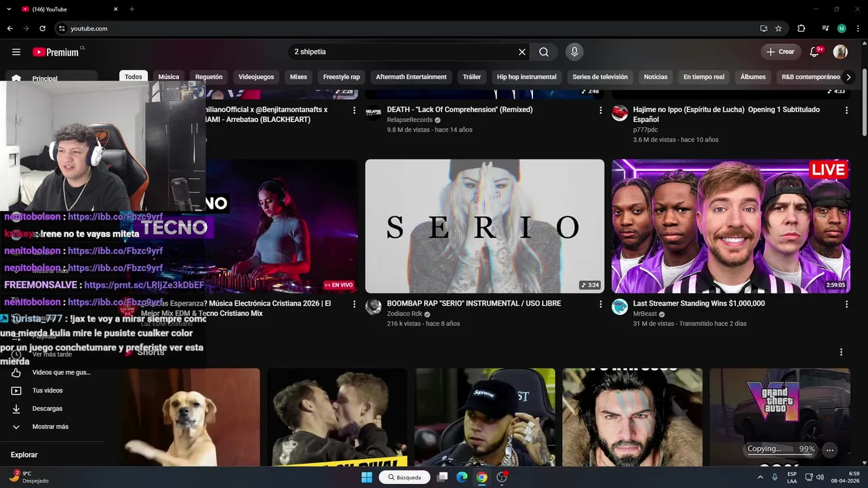Select the Freestyle rap filter chip
The height and width of the screenshot is (488, 868).
341,77
